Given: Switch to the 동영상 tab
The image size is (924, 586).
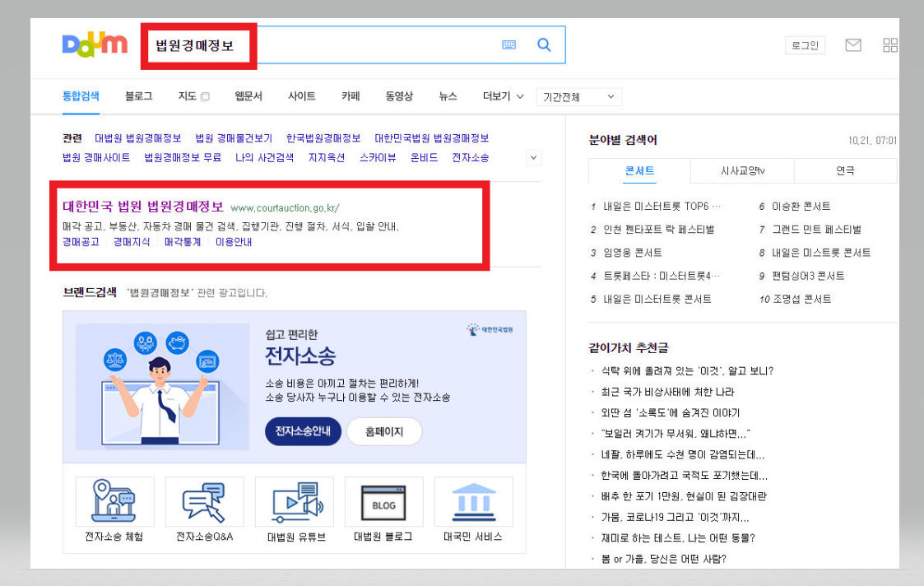Looking at the screenshot, I should point(399,96).
